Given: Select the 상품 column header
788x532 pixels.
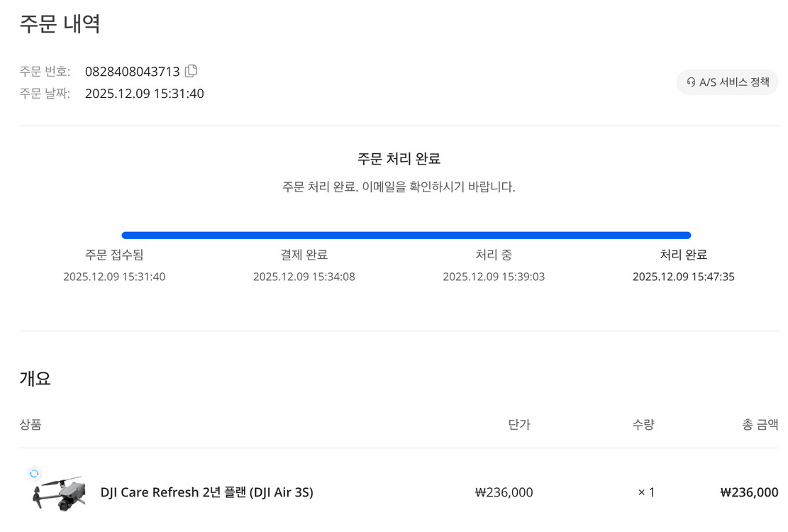Looking at the screenshot, I should 30,424.
